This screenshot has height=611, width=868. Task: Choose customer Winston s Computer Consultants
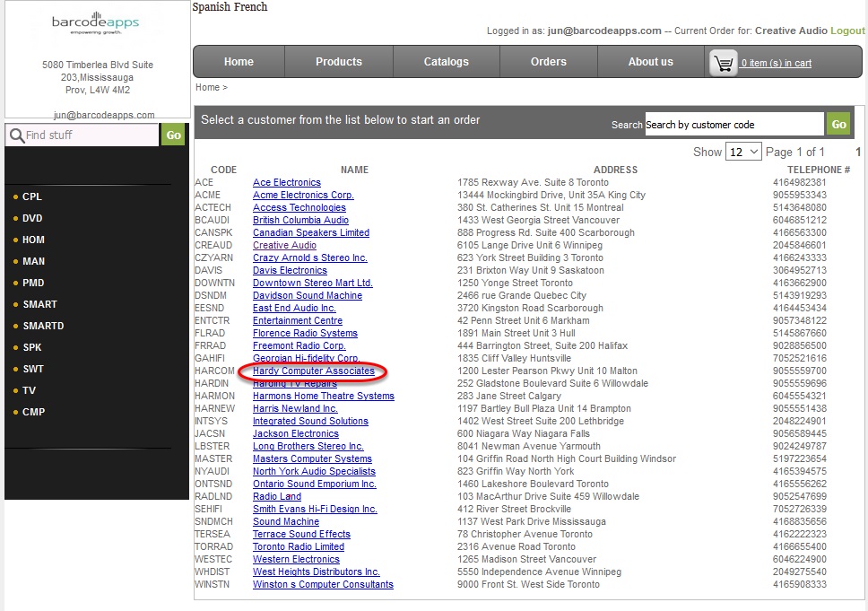tap(323, 584)
